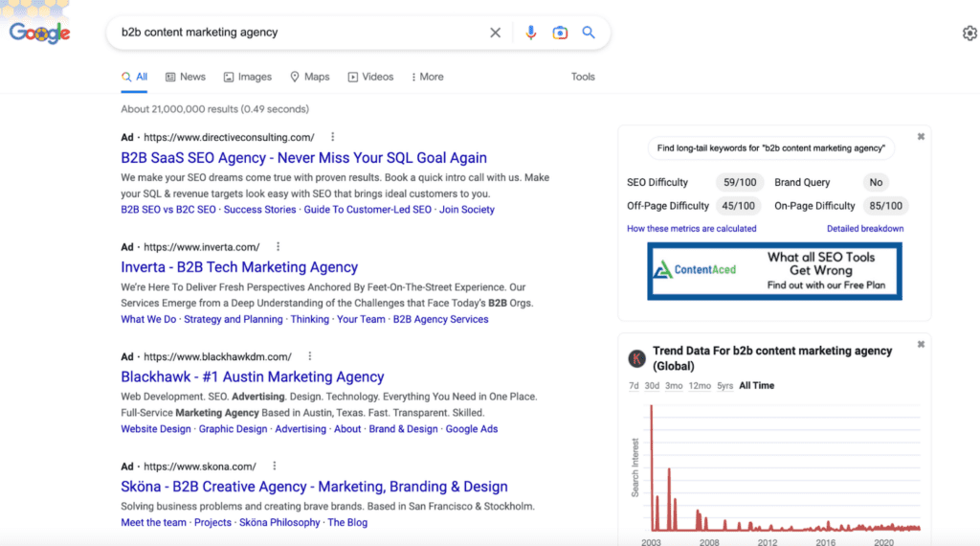Click Thinking sitelink under Inverta
The height and width of the screenshot is (546, 980).
tap(309, 319)
